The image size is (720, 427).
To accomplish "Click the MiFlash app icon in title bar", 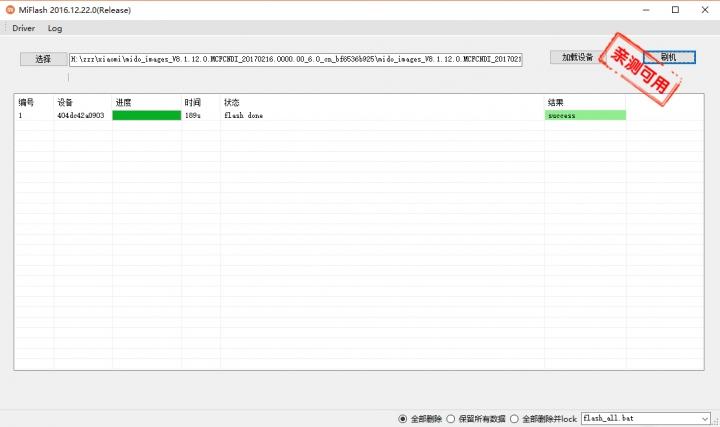I will tap(10, 10).
